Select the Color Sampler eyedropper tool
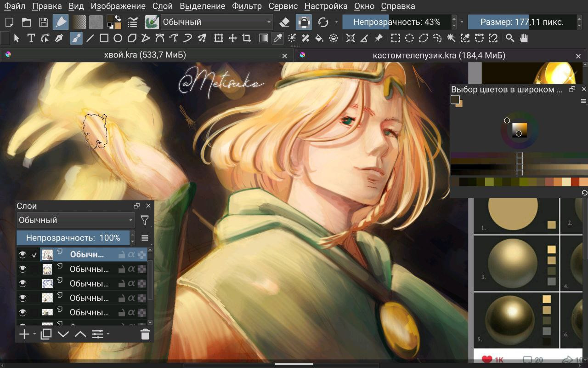This screenshot has height=368, width=588. tap(277, 38)
